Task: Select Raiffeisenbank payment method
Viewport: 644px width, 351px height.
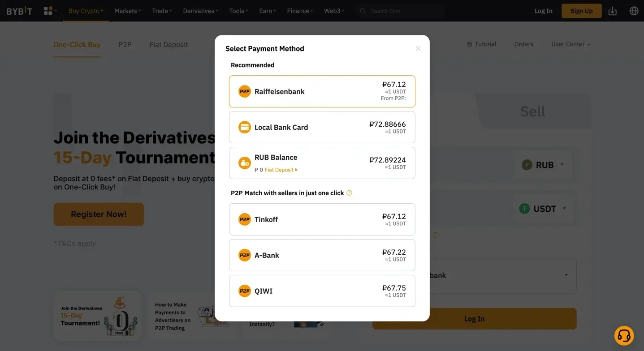Action: (322, 91)
